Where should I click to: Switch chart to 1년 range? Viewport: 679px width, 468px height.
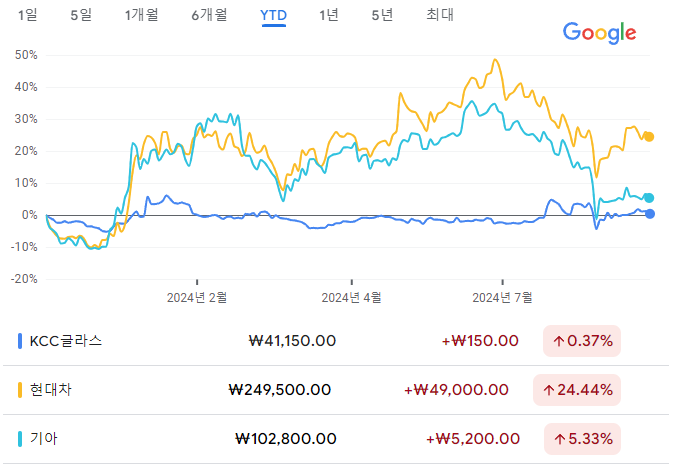329,15
